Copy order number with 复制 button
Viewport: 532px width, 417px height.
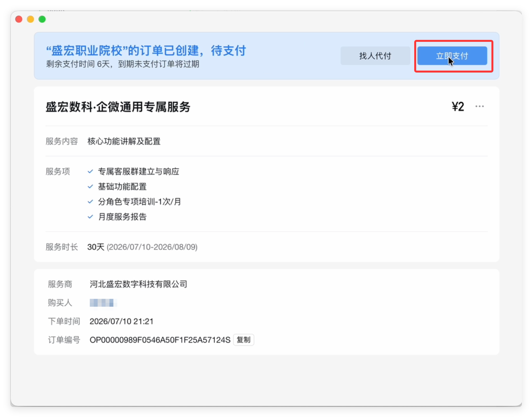pos(243,340)
